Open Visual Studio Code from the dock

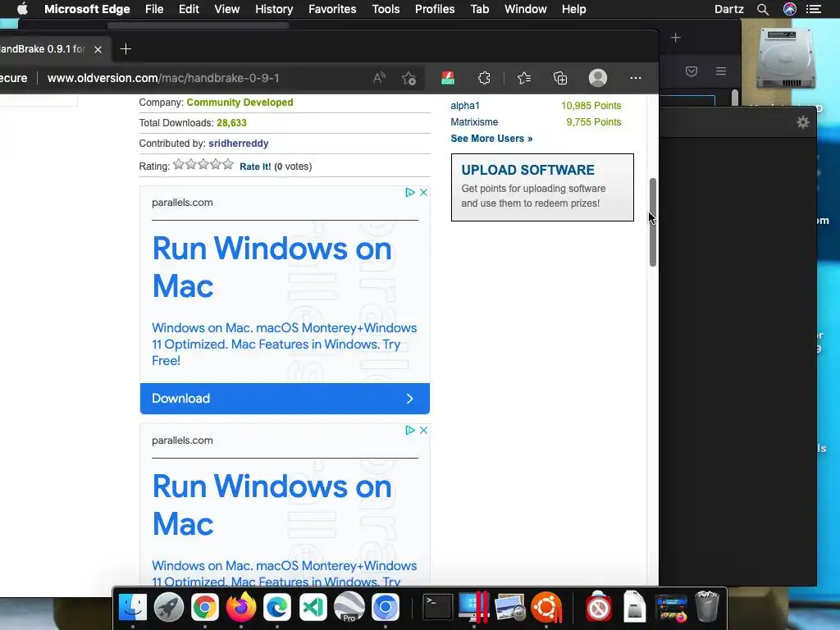pyautogui.click(x=313, y=608)
